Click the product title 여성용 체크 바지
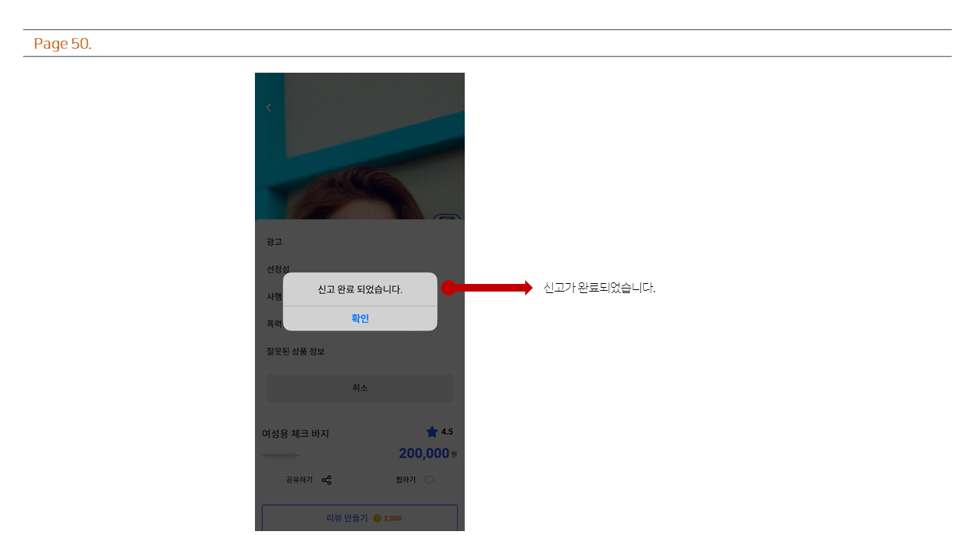Viewport: 980px width, 551px height. tap(296, 433)
